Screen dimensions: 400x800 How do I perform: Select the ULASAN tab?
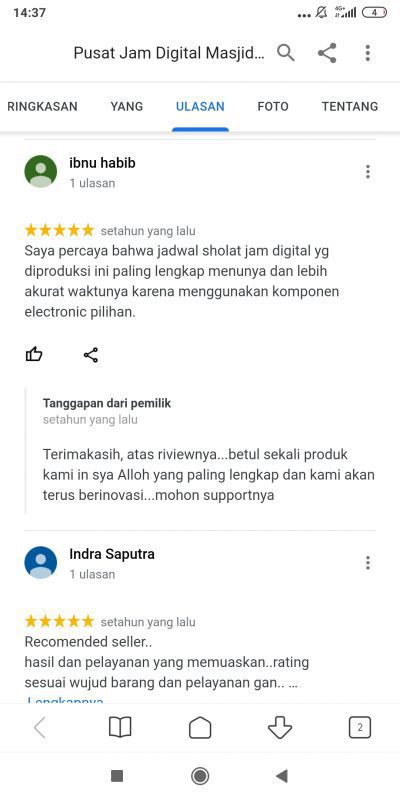[x=200, y=106]
